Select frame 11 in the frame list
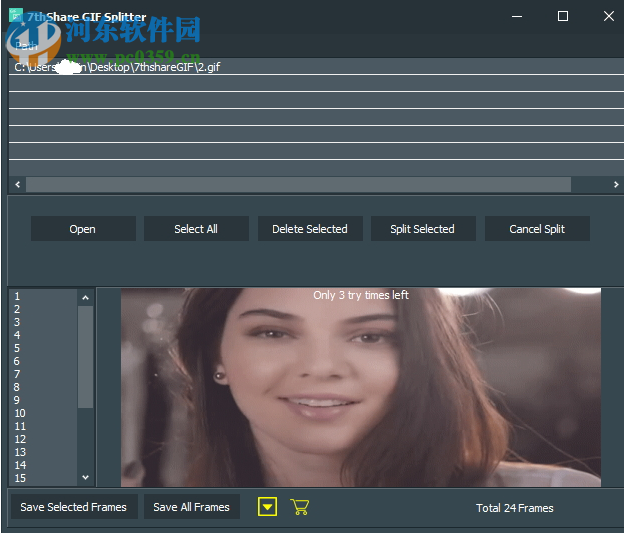 [x=43, y=426]
